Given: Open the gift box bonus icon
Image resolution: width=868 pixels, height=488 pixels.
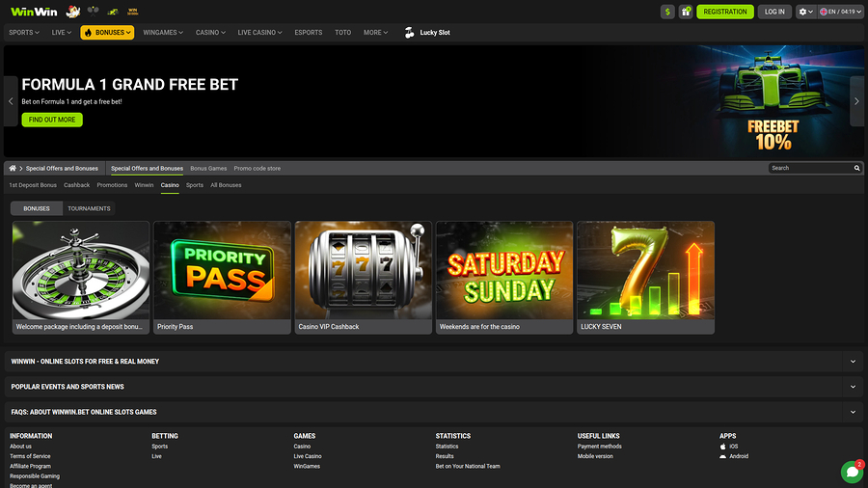Looking at the screenshot, I should pos(686,12).
